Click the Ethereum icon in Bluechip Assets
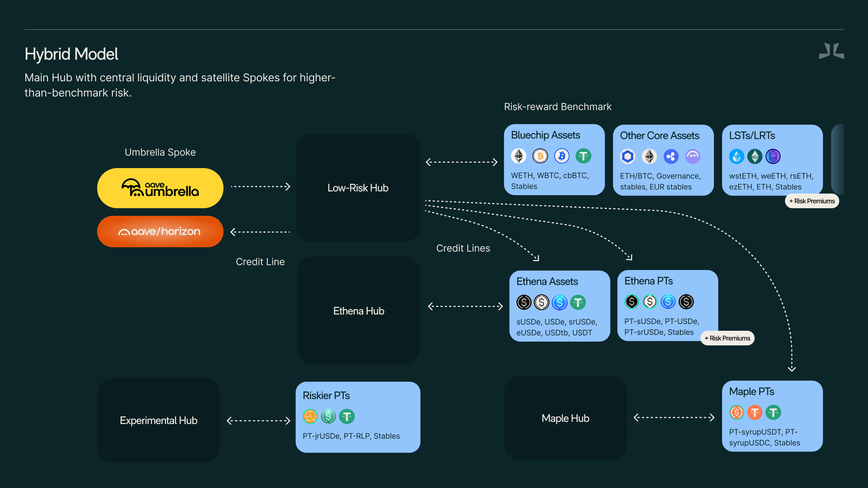Screen dimensions: 868x488 (x=519, y=156)
